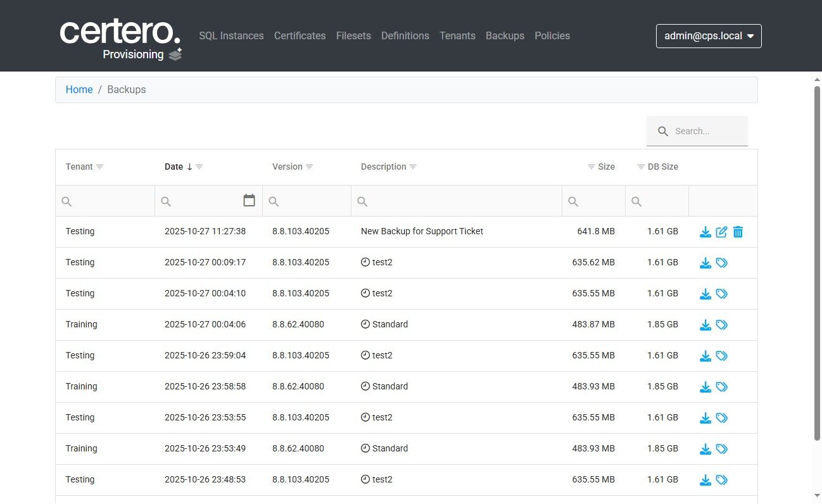Click tag icon on 00:09:17 test2 backup
822x504 pixels.
721,263
